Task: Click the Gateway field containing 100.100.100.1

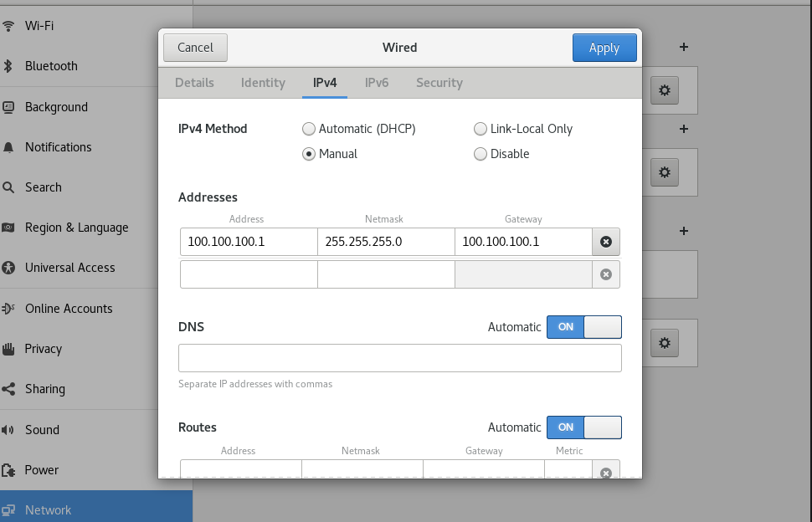Action: [x=523, y=242]
